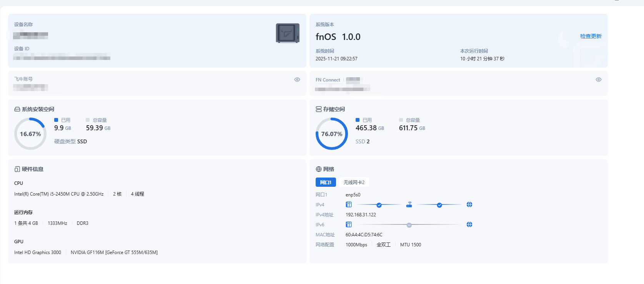The image size is (644, 284).
Task: Click the 硬件信息 section title
Action: point(33,169)
